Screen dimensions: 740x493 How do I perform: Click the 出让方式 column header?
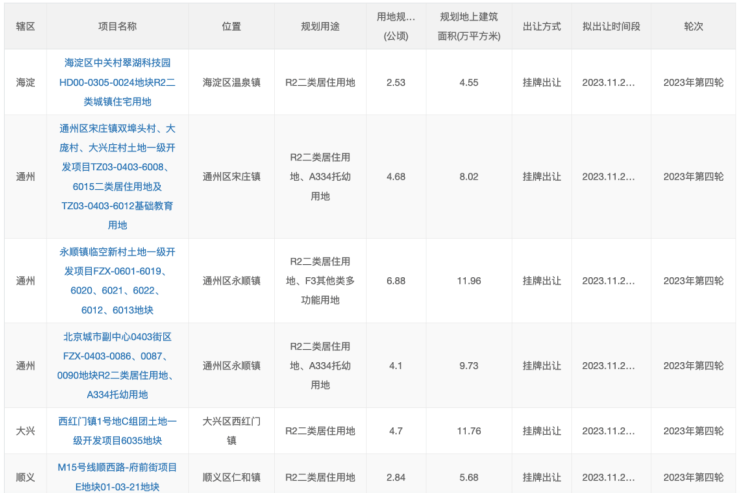(x=541, y=26)
